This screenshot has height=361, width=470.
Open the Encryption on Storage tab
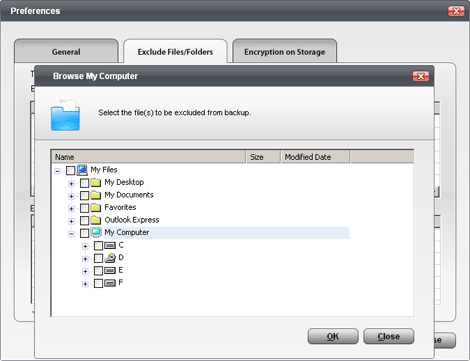[x=284, y=52]
